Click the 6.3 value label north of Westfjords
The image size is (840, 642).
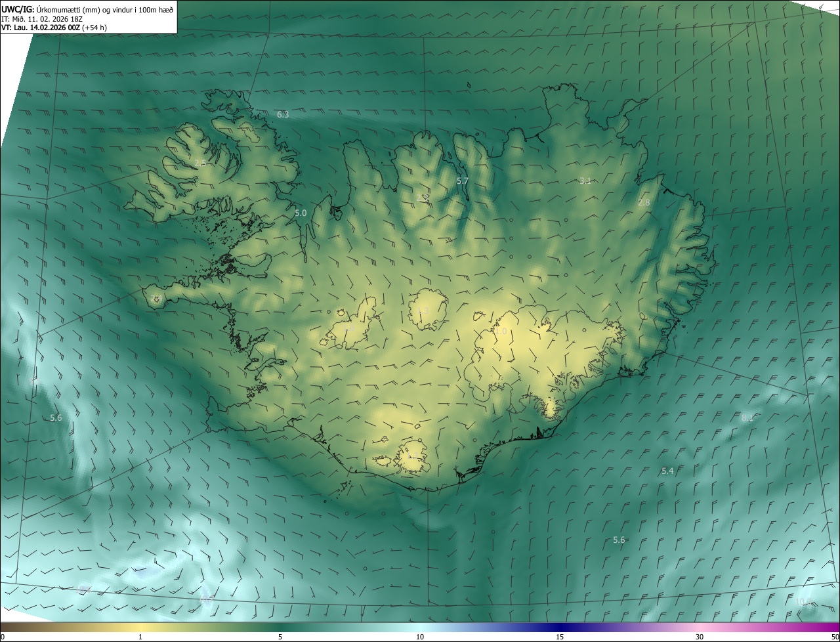click(283, 115)
